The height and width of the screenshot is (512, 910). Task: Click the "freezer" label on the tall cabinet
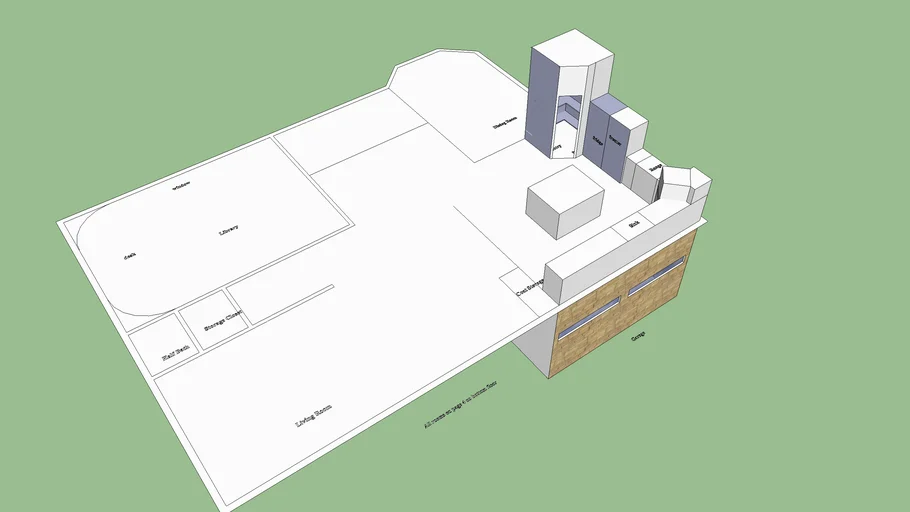click(x=615, y=140)
